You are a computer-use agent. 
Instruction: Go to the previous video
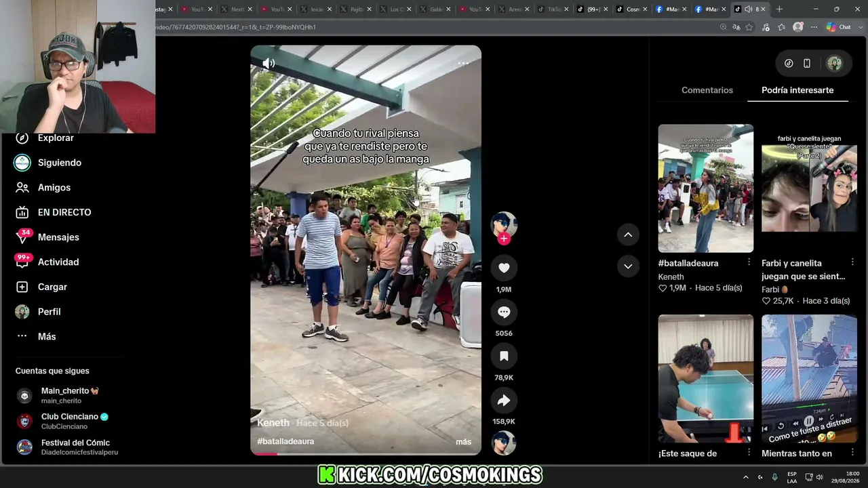628,235
